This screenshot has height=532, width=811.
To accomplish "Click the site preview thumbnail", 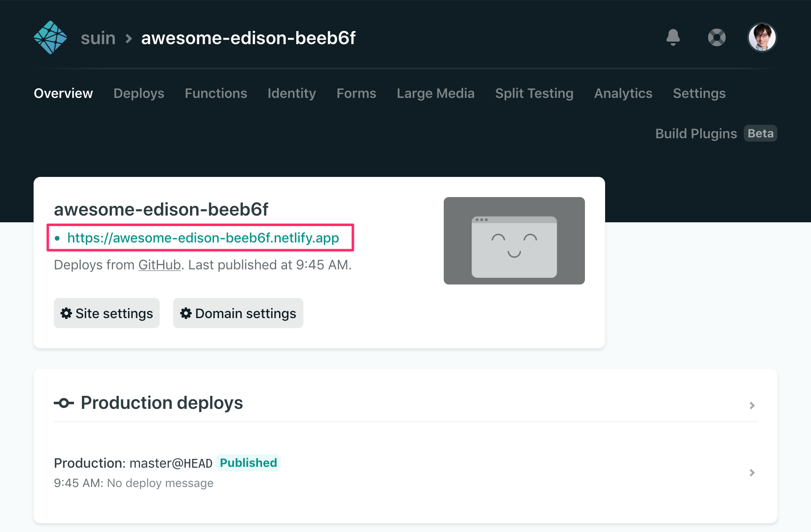I will pyautogui.click(x=514, y=241).
